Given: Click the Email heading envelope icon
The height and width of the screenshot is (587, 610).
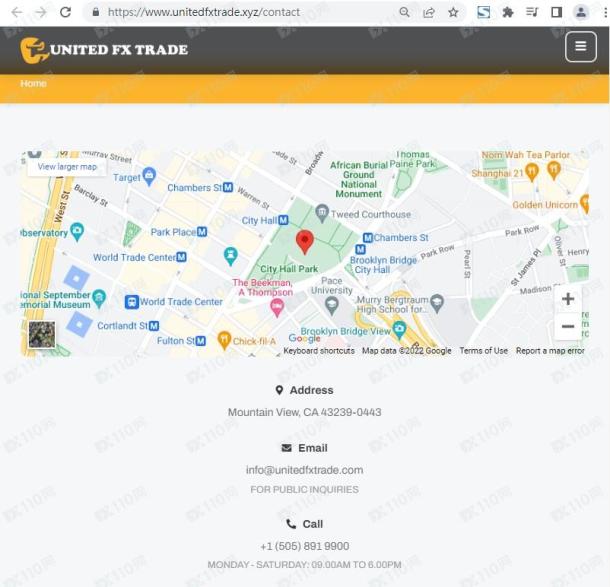Looking at the screenshot, I should 287,448.
